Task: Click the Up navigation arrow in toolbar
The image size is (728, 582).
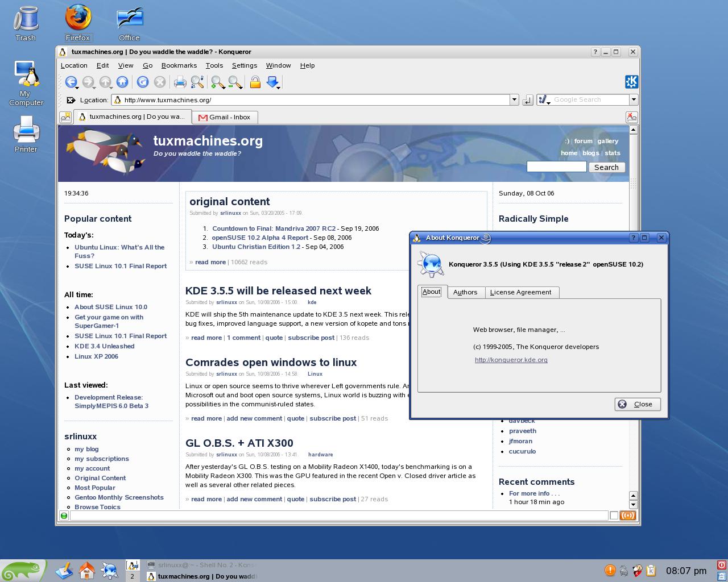Action: (105, 82)
